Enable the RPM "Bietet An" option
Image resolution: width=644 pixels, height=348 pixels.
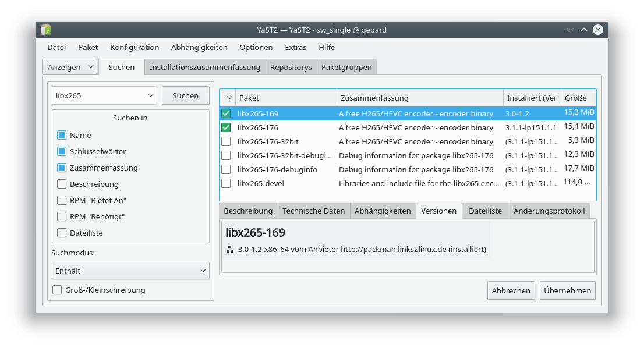(62, 200)
